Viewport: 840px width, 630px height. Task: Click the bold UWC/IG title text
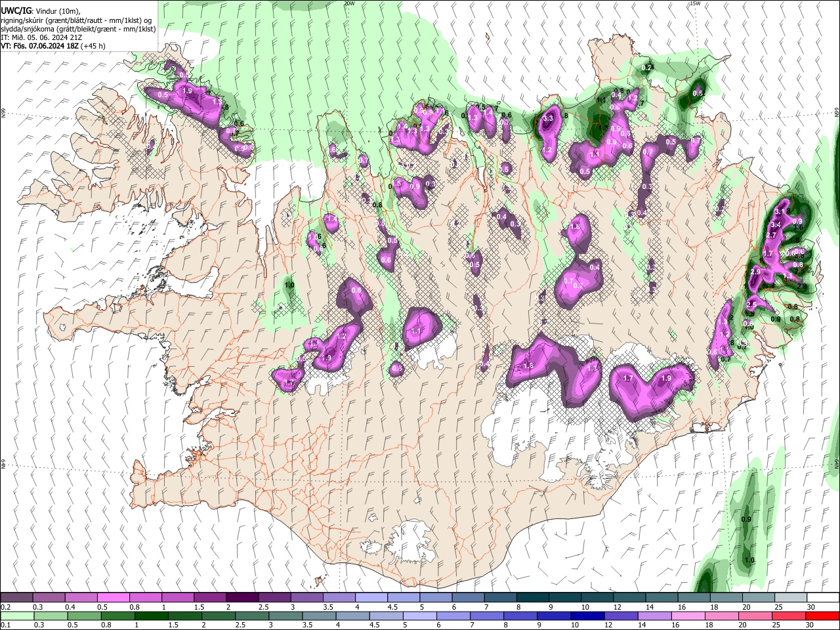click(16, 11)
